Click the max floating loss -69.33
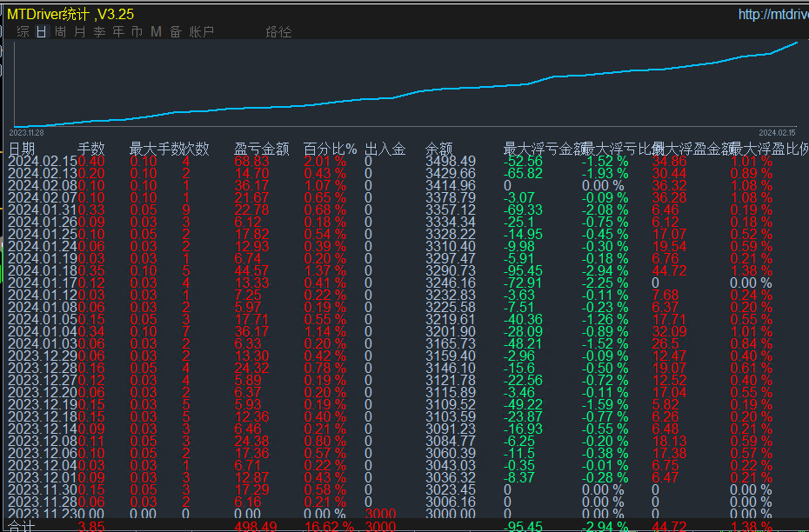Screen dimensions: 809x532 click(523, 209)
